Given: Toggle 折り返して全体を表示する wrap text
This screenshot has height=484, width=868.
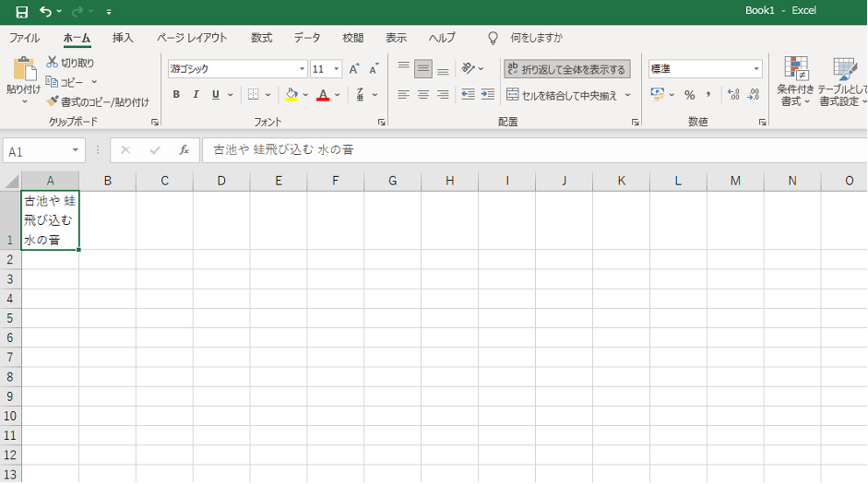Looking at the screenshot, I should 566,69.
